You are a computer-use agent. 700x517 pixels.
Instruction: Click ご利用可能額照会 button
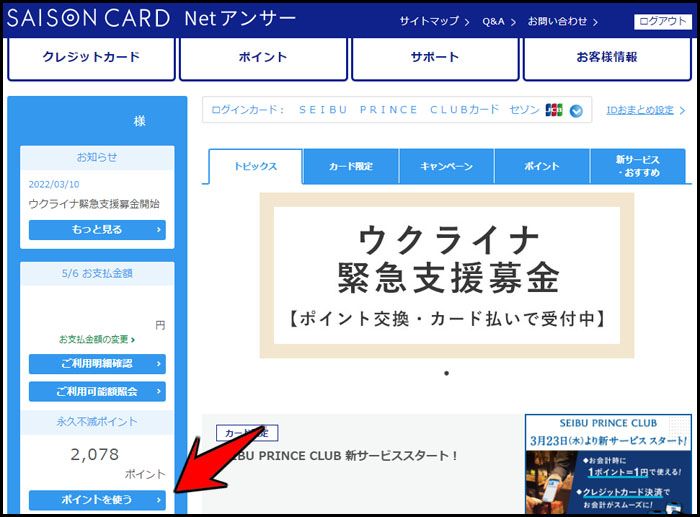[x=97, y=392]
